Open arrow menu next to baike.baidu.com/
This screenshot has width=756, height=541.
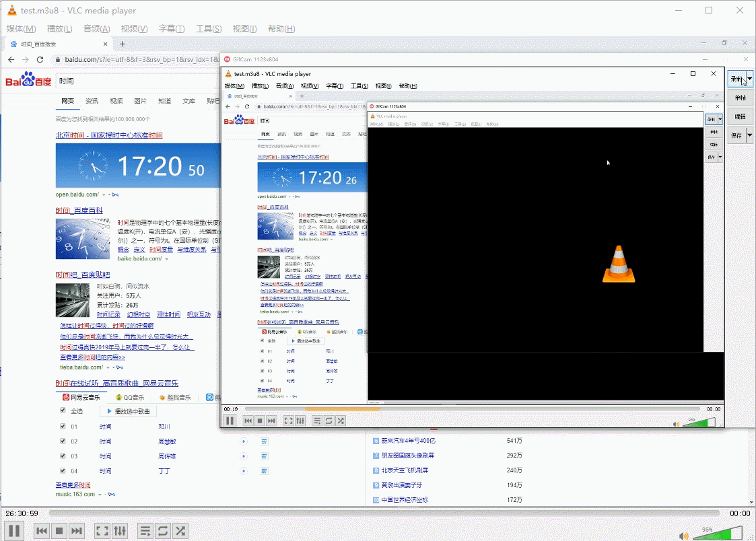click(x=167, y=259)
